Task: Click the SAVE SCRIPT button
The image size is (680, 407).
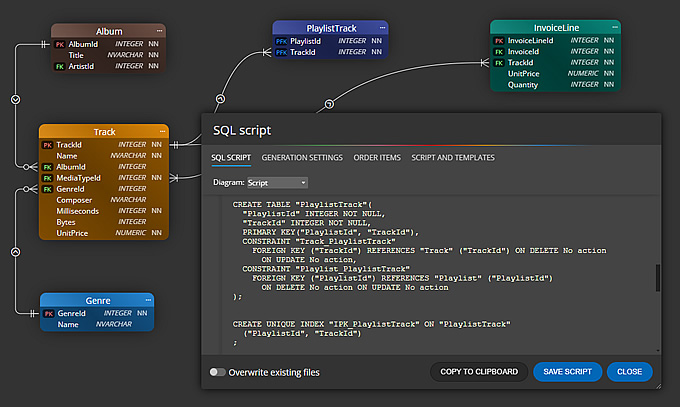Action: click(567, 372)
